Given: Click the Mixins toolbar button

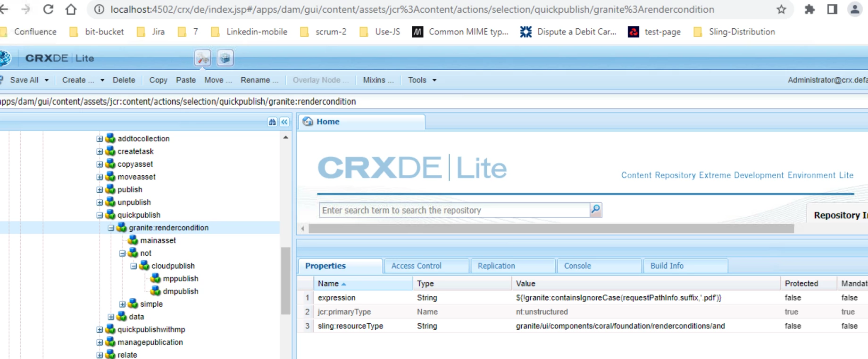Looking at the screenshot, I should [378, 80].
